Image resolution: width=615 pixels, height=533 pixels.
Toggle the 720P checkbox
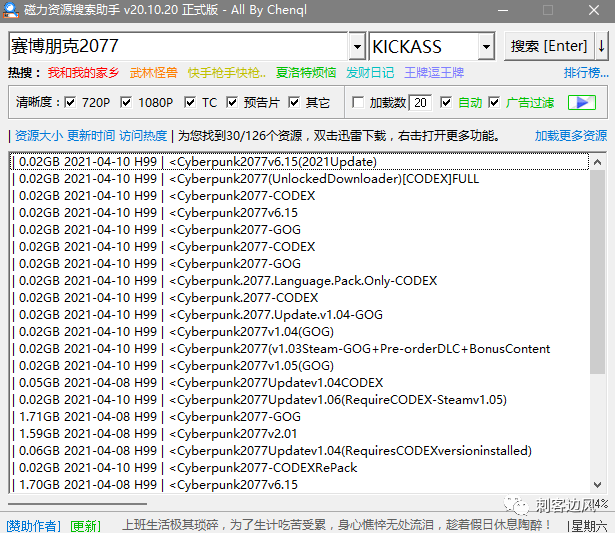point(70,102)
